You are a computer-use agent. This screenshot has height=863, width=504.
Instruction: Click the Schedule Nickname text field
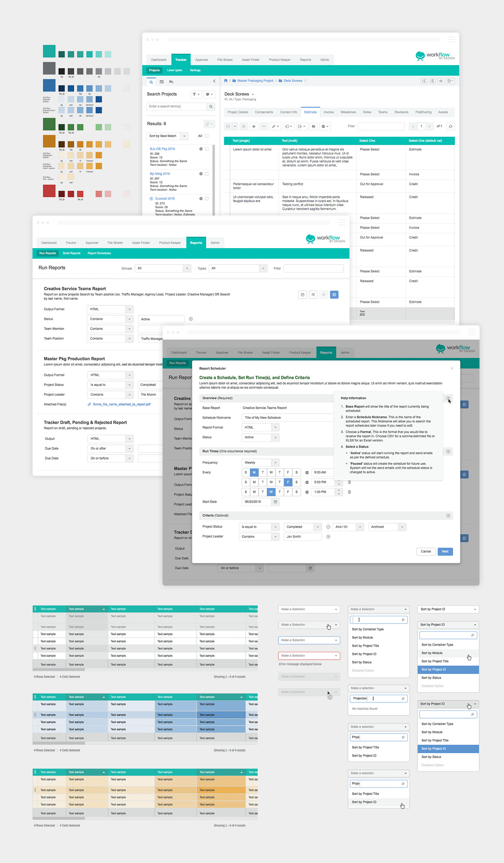pyautogui.click(x=288, y=418)
